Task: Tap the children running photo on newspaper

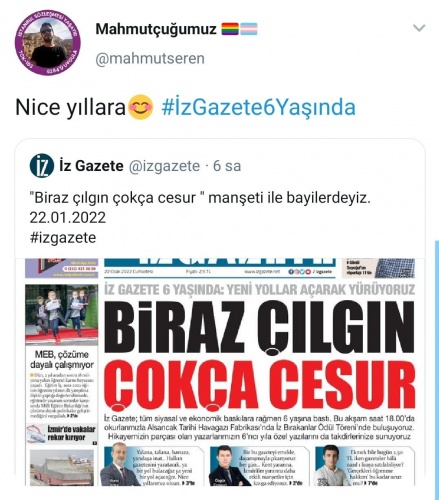Action: pos(61,314)
